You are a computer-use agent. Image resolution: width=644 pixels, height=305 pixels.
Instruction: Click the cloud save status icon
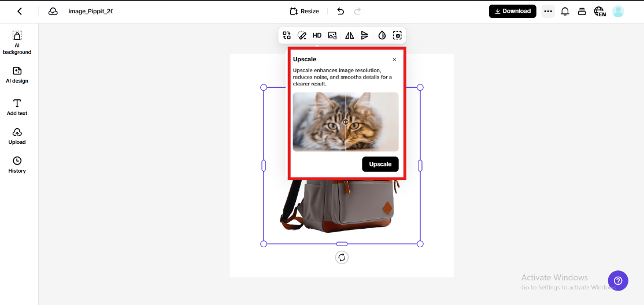click(53, 12)
